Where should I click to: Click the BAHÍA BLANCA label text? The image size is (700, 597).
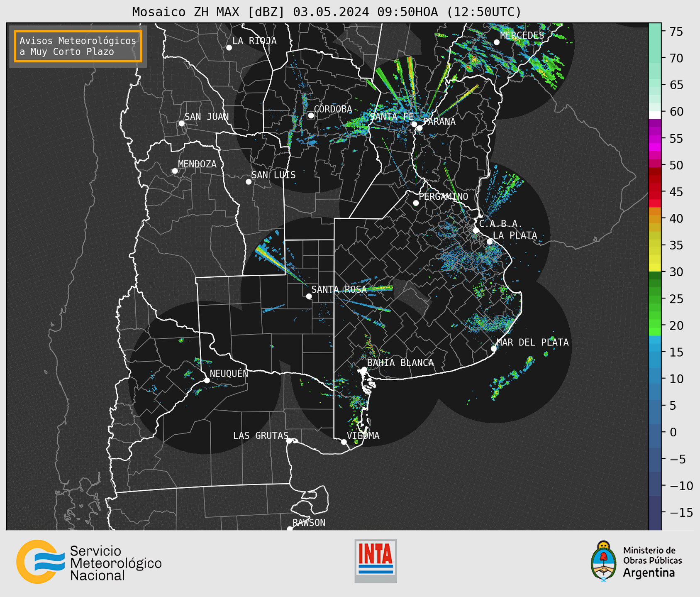(x=400, y=363)
